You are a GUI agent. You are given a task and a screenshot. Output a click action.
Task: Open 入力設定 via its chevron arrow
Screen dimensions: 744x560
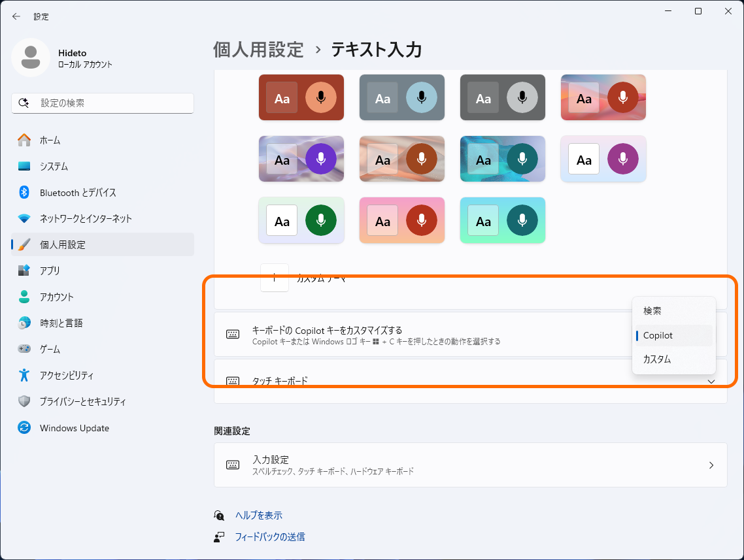click(711, 465)
